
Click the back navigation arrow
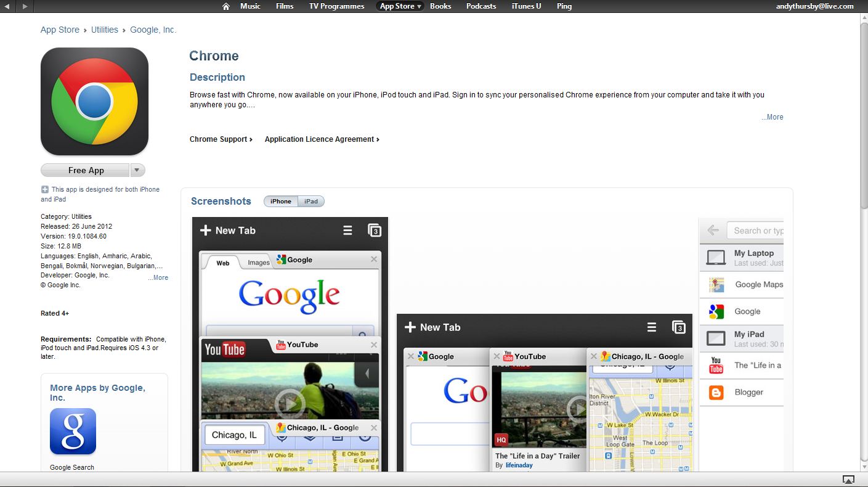coord(8,6)
